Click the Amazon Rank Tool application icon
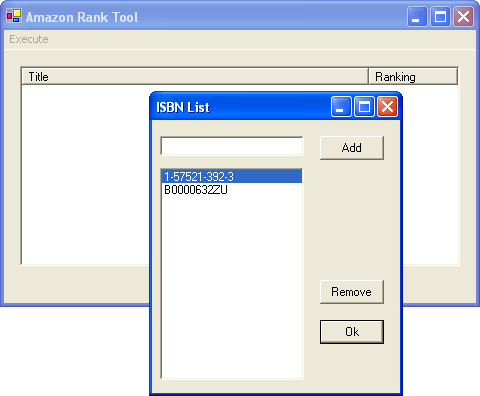Screen dimensions: 480x396 [14, 16]
